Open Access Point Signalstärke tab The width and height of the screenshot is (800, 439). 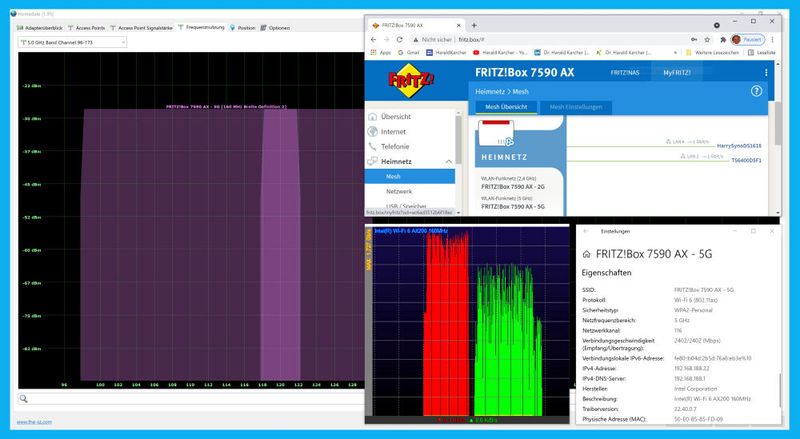[142, 28]
